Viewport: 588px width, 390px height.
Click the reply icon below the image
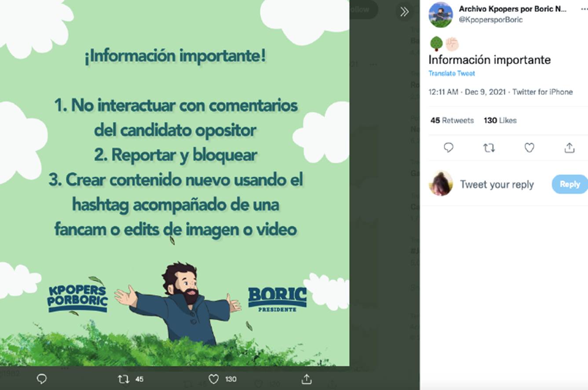tap(42, 379)
